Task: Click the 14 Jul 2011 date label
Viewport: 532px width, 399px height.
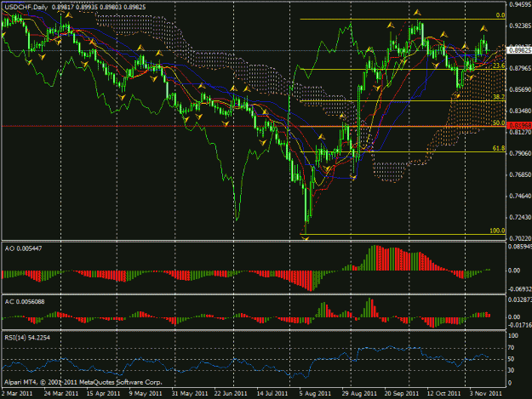Action: (272, 394)
